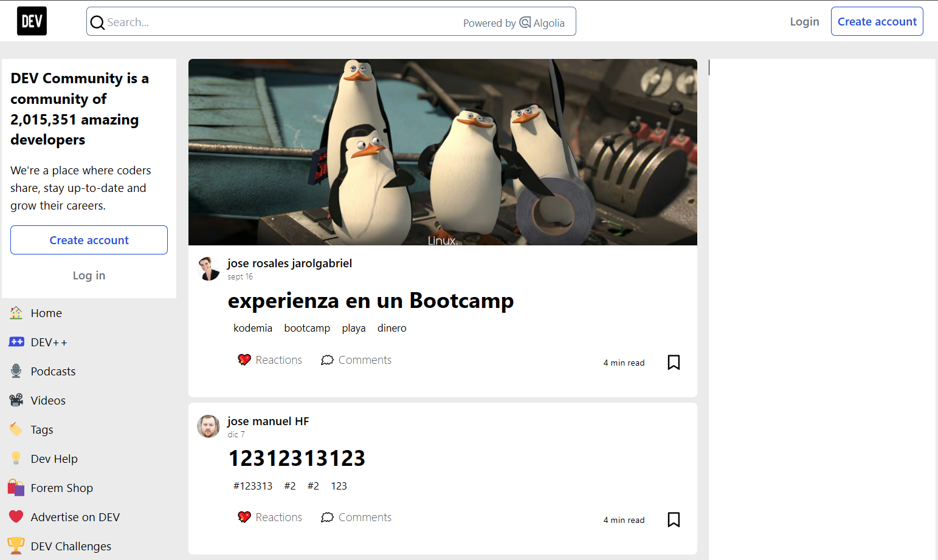The width and height of the screenshot is (938, 560).
Task: Select the #123313 tag
Action: pos(253,486)
